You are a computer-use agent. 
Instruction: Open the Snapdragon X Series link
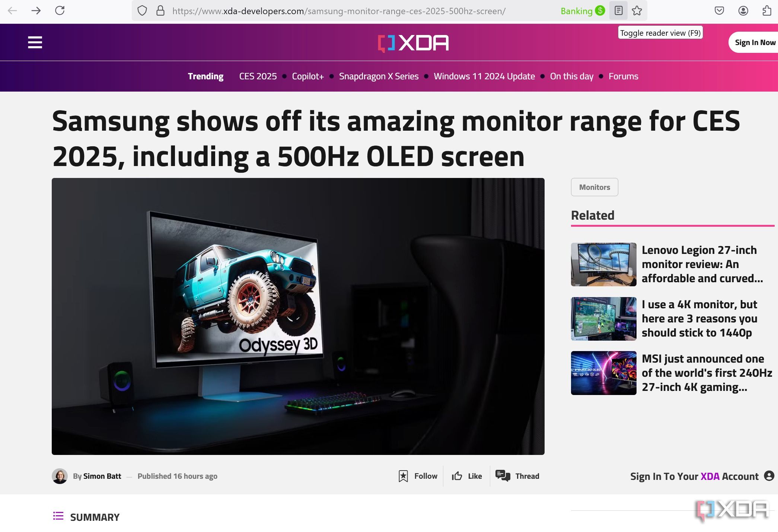379,76
